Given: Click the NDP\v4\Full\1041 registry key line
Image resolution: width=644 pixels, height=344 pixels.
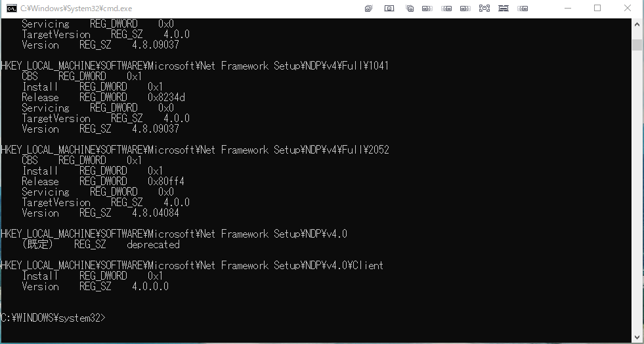Looking at the screenshot, I should (195, 66).
